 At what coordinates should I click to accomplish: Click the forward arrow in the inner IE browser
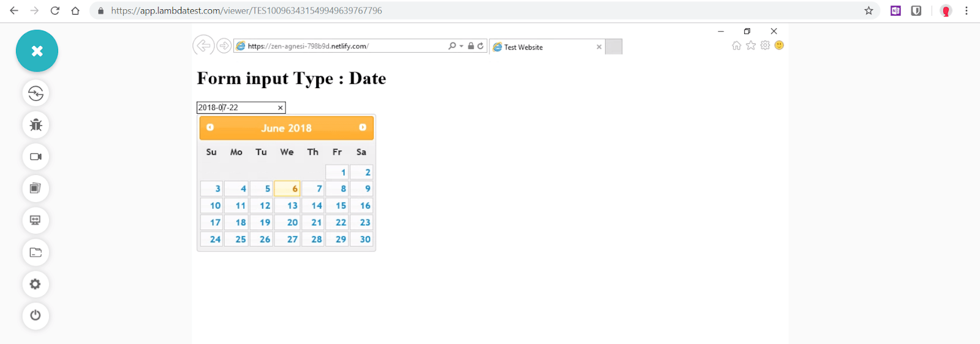tap(224, 46)
